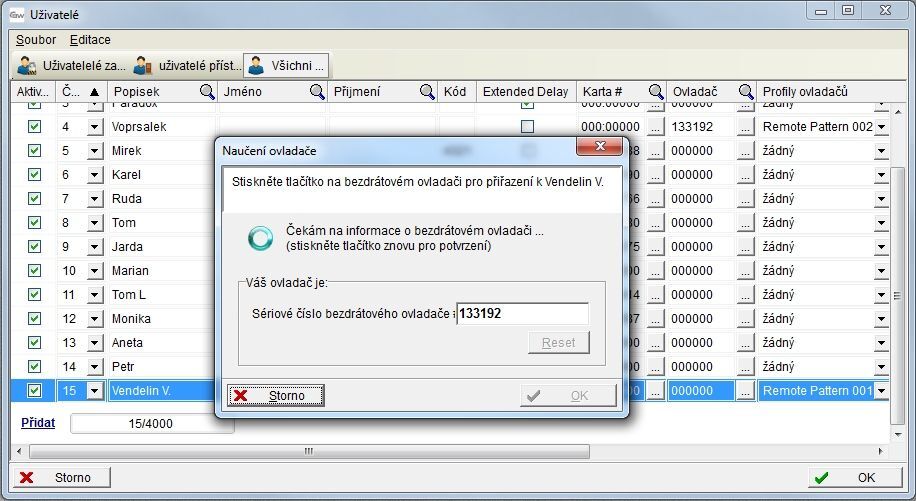Click the search icon in Karta # column
This screenshot has width=916, height=501.
click(x=655, y=92)
